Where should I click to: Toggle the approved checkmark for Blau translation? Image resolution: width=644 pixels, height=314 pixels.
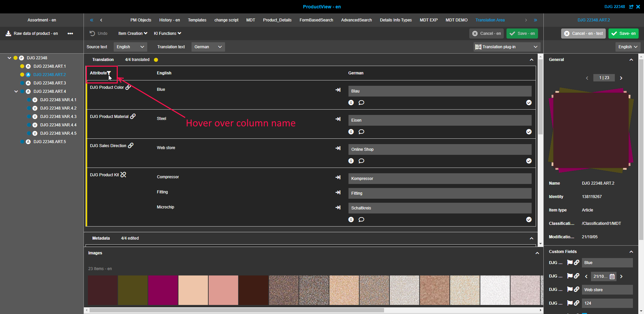click(x=529, y=103)
